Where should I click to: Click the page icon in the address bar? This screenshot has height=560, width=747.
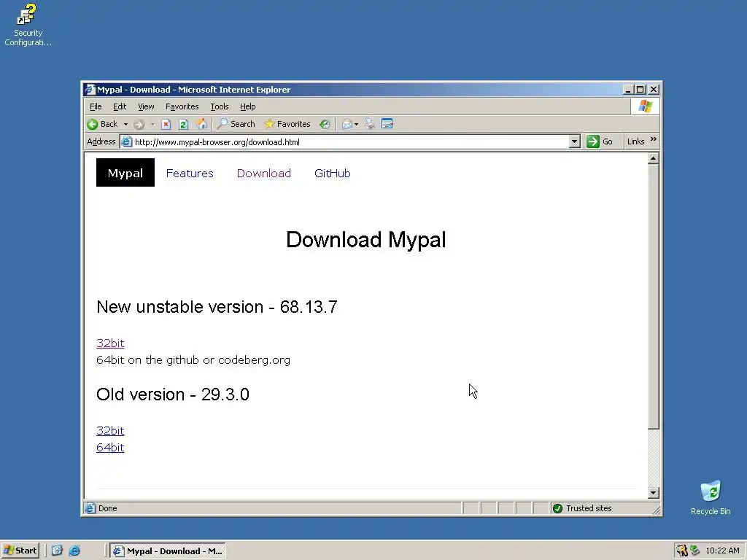tap(126, 142)
